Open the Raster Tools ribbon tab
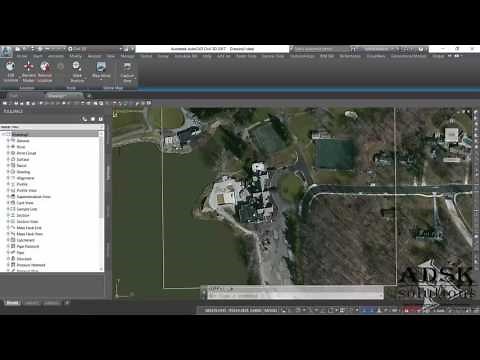Viewport: 480px width, 360px height. click(246, 56)
